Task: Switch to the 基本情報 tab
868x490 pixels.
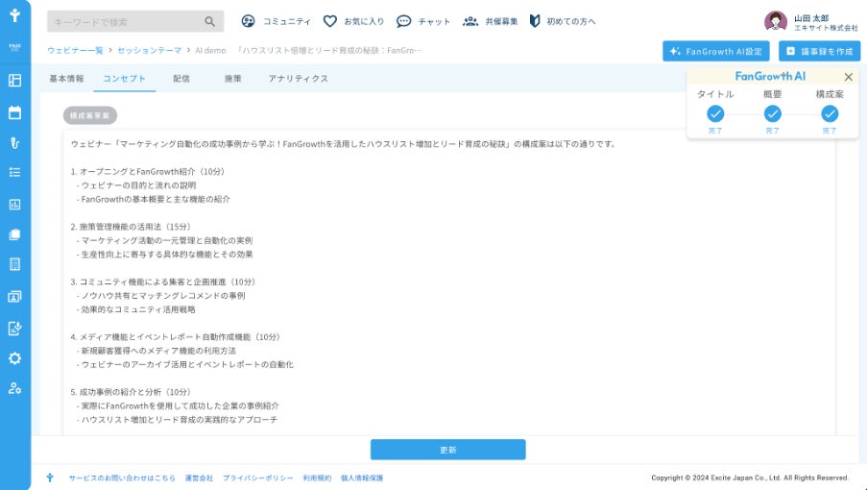Action: (x=66, y=79)
